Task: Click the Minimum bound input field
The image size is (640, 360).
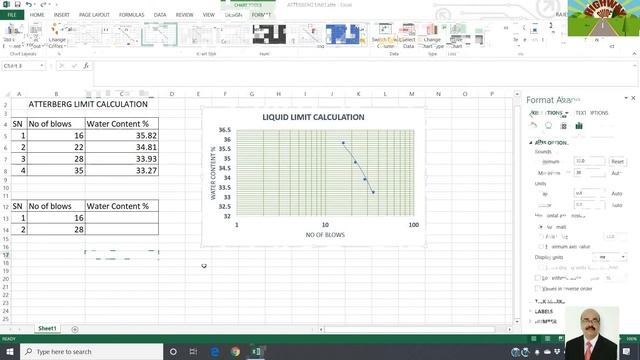Action: click(589, 161)
